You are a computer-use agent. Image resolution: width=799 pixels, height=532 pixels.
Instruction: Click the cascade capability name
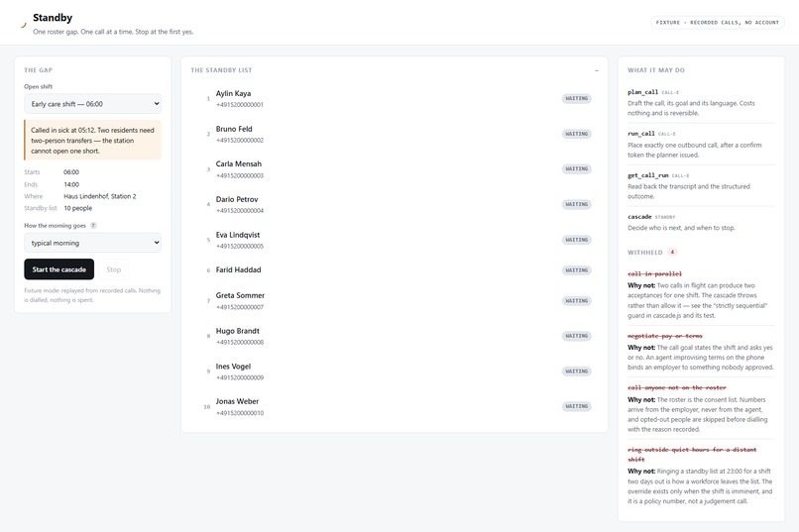(x=639, y=216)
